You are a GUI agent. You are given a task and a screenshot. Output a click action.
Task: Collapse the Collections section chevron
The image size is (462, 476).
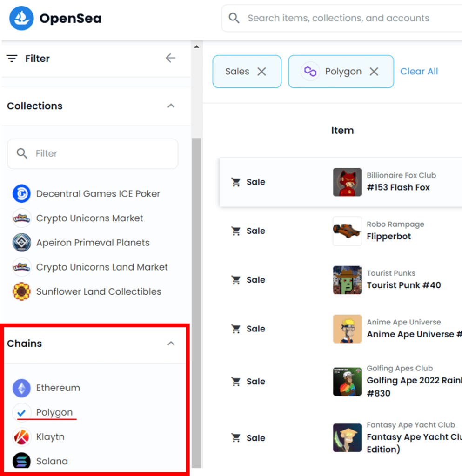[x=171, y=106]
